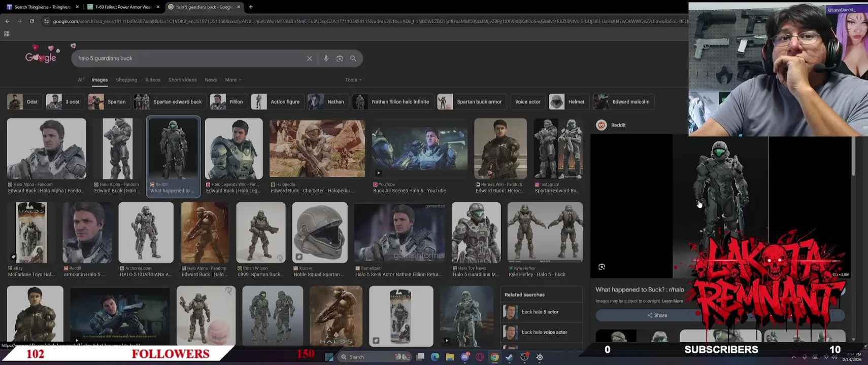Launch Microsoft Edge from taskbar
This screenshot has height=365, width=868.
[x=435, y=357]
